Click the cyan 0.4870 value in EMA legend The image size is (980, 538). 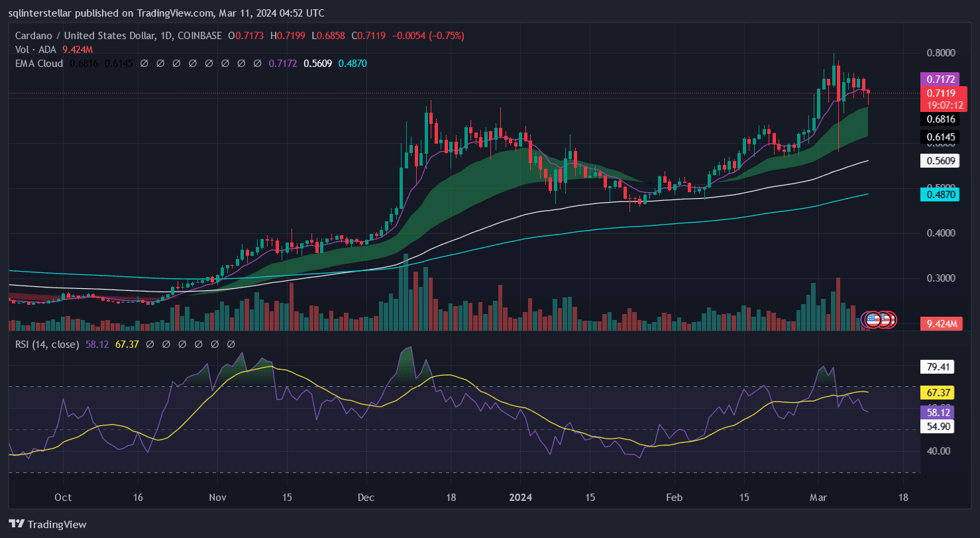[x=352, y=64]
